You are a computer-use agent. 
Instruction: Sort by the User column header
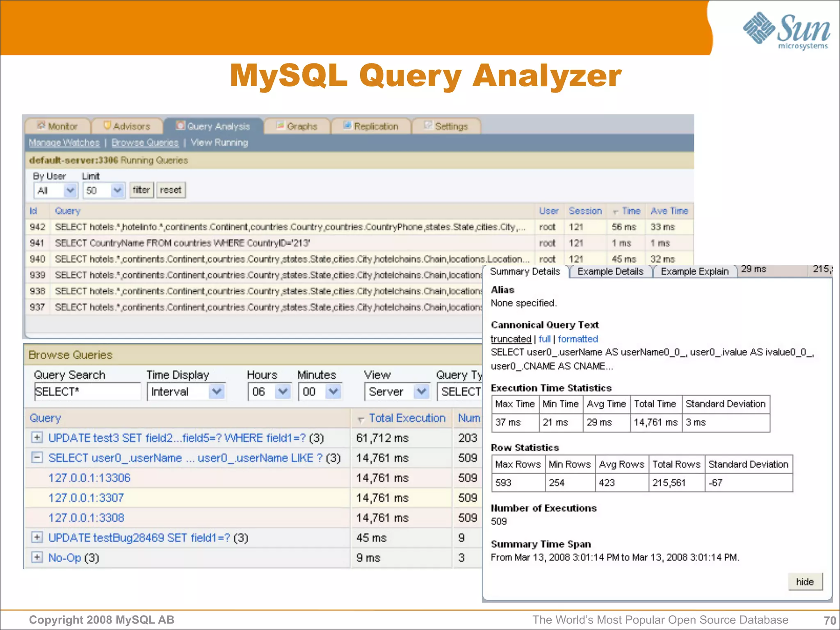click(549, 211)
